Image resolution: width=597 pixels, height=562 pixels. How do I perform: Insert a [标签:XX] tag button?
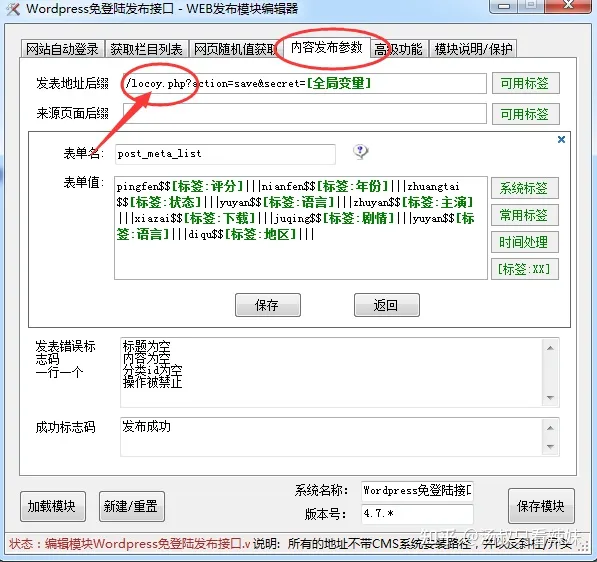coord(524,269)
